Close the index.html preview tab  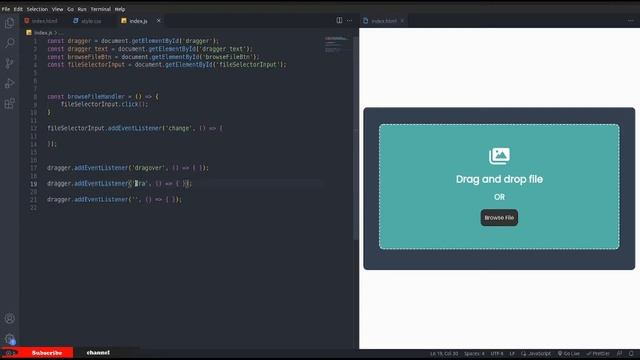click(402, 21)
